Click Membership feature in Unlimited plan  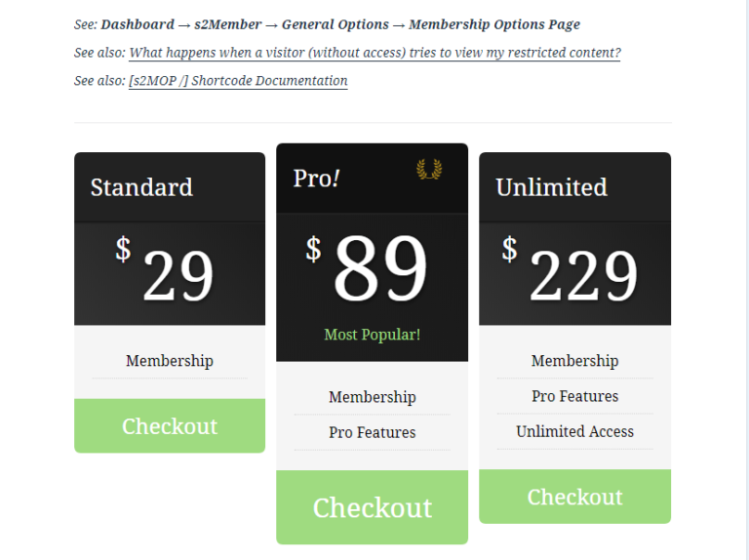[x=574, y=361]
